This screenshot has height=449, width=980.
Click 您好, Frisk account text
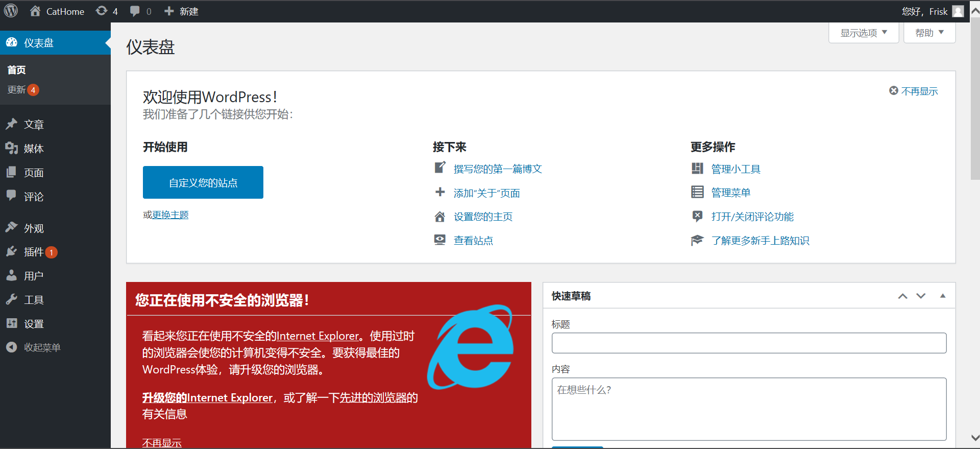pyautogui.click(x=924, y=11)
